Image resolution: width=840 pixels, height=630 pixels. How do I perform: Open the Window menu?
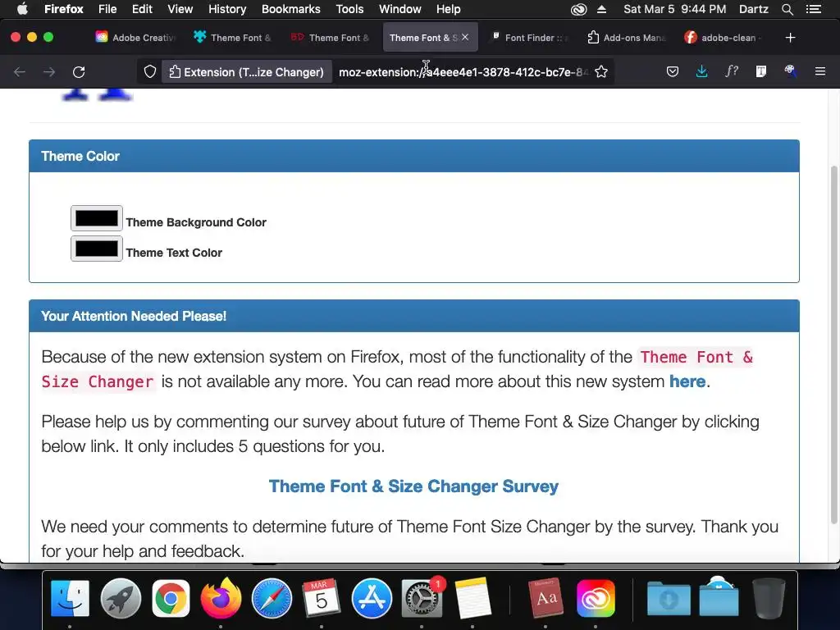tap(400, 9)
